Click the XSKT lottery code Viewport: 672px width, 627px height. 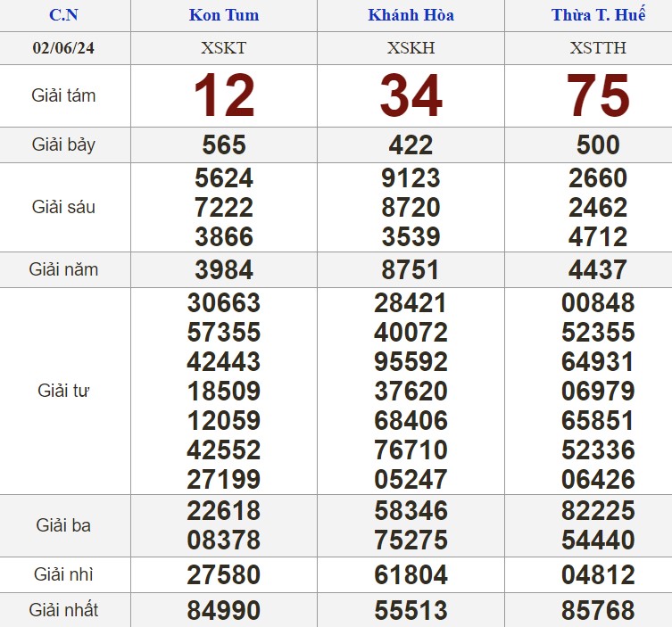click(x=223, y=48)
